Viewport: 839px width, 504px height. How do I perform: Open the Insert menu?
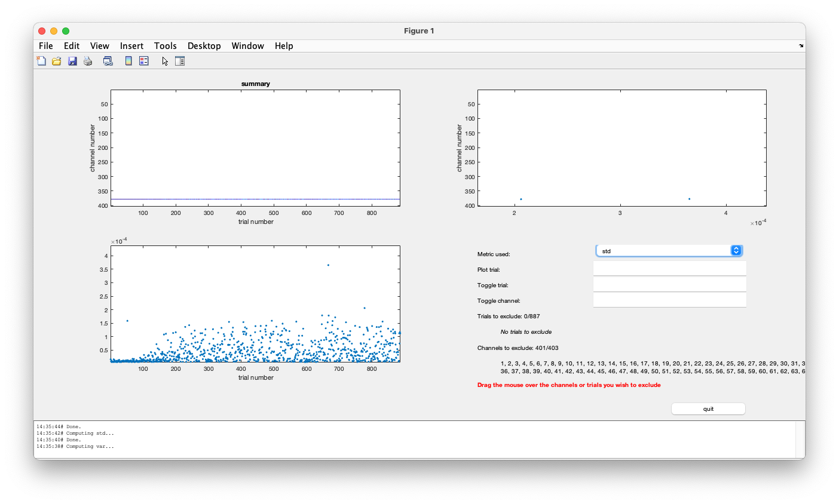(131, 46)
